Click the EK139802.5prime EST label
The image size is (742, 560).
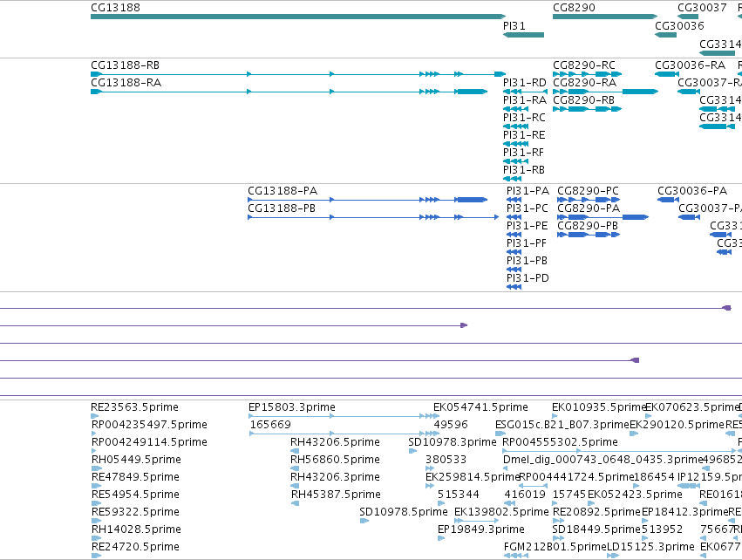(x=501, y=512)
